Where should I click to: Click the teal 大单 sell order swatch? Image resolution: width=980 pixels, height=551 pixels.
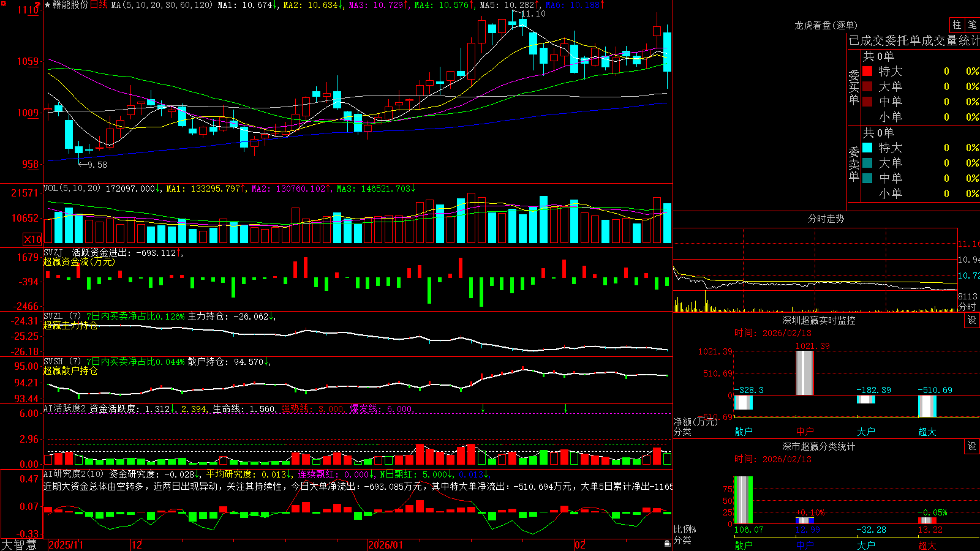[867, 163]
